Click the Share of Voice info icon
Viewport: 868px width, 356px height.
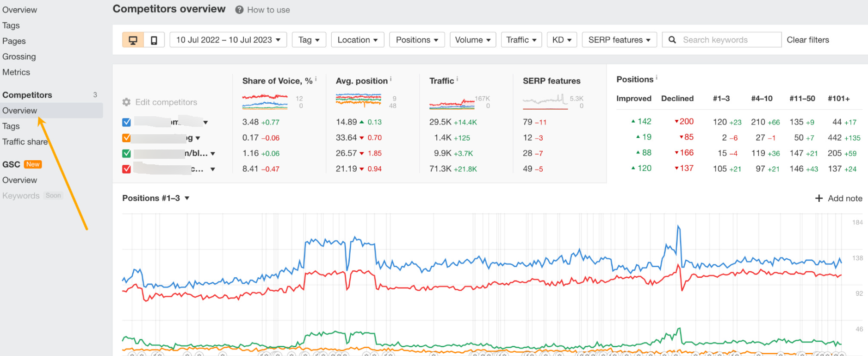pos(316,79)
